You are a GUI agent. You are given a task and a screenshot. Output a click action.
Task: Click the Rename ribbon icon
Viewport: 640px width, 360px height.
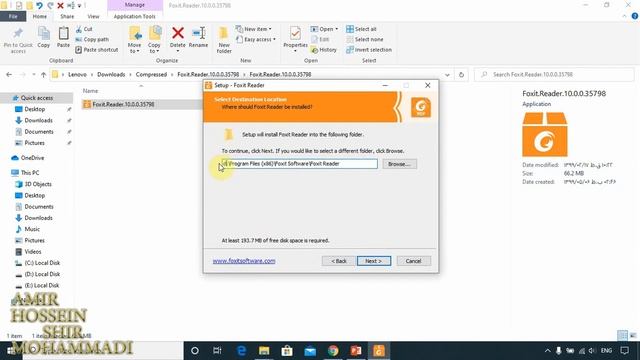point(198,38)
